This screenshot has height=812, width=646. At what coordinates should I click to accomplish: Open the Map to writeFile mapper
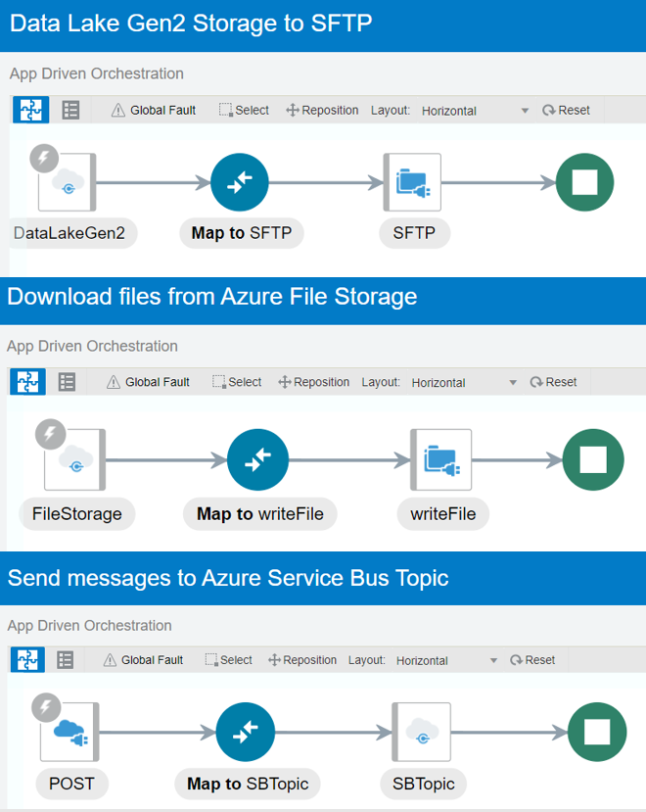(258, 458)
